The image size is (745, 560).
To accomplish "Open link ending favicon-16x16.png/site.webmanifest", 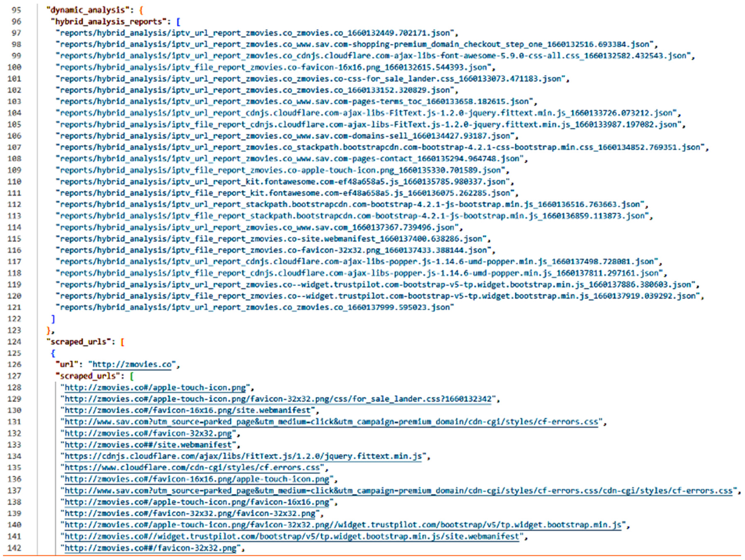I will (187, 410).
